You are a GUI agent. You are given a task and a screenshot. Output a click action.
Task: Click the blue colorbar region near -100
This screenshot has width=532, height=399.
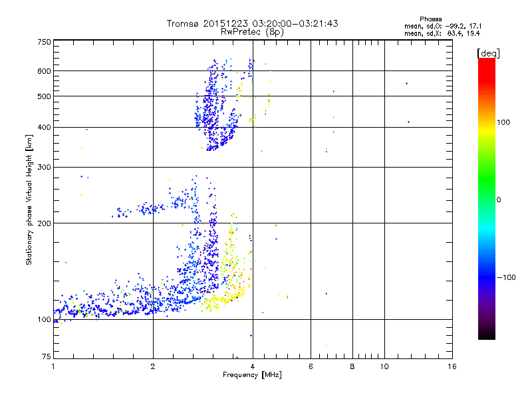click(x=486, y=276)
